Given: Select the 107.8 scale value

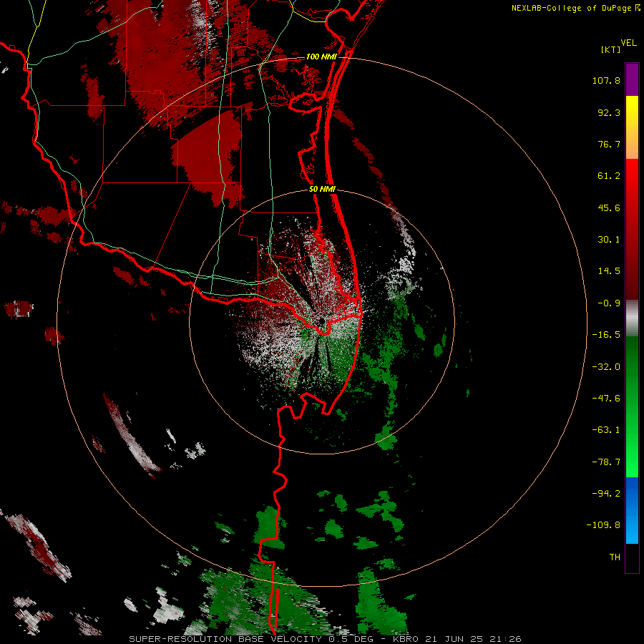Looking at the screenshot, I should pos(606,80).
